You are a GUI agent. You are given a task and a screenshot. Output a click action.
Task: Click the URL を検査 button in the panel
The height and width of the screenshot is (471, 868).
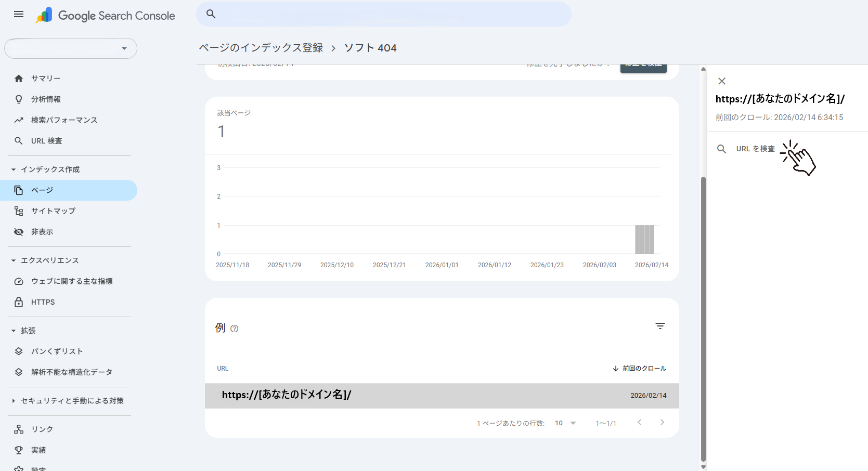coord(755,148)
